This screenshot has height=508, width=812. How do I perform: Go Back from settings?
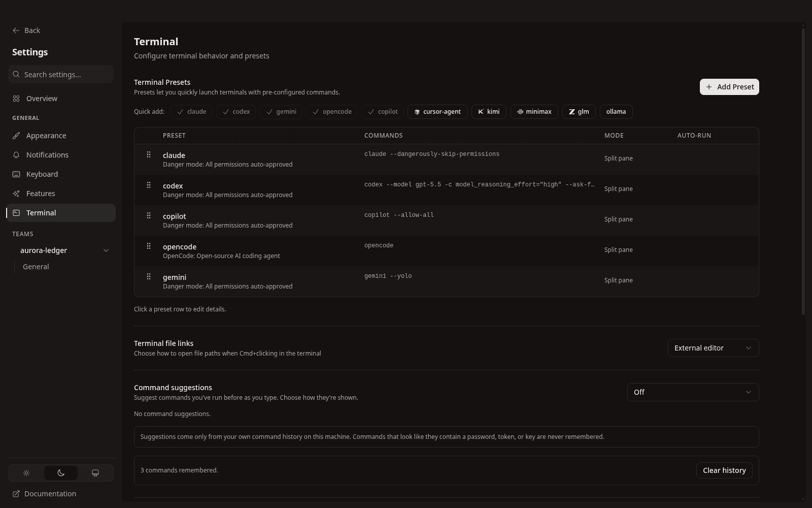pyautogui.click(x=26, y=30)
